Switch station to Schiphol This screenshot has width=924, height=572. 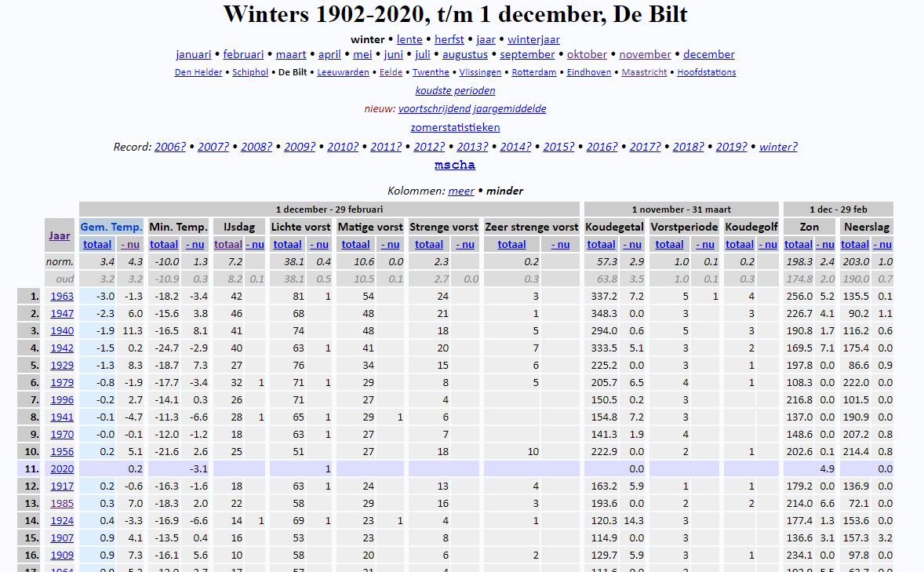[x=250, y=72]
